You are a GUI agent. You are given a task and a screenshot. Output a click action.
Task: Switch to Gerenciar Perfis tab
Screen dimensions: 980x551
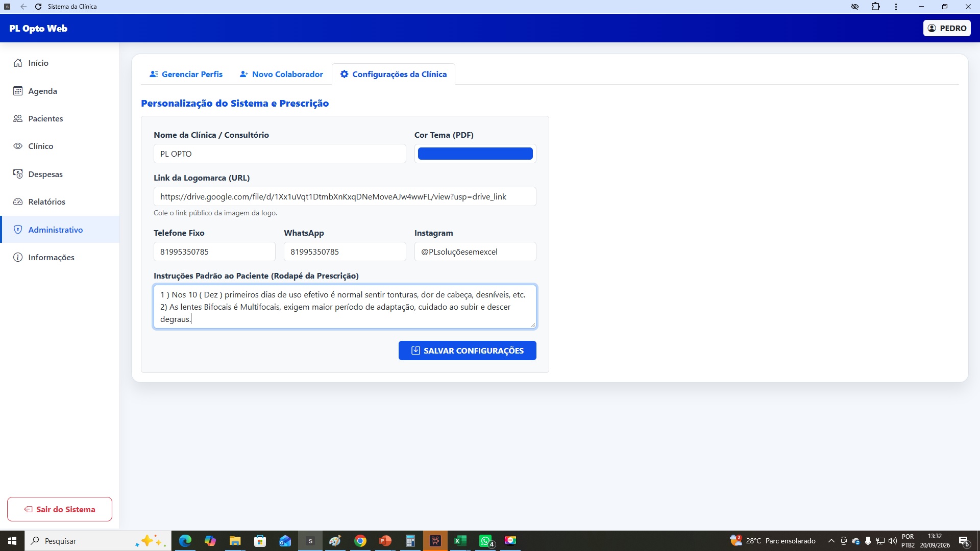[186, 74]
